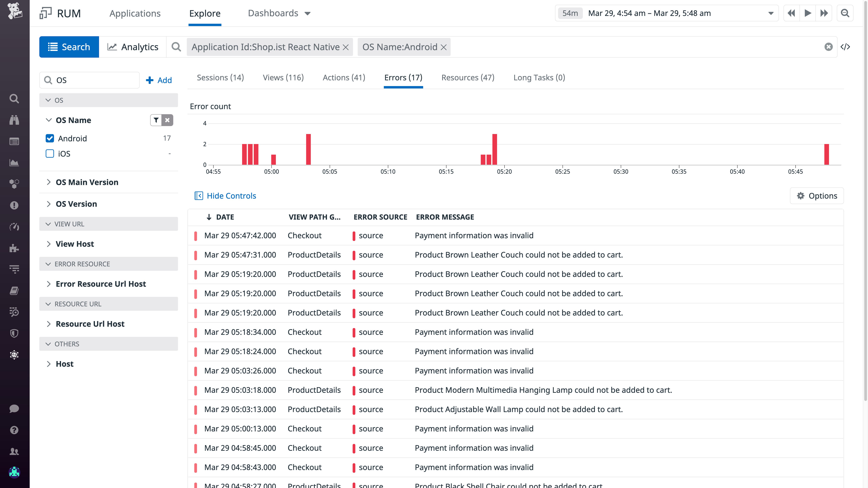Switch to the Sessions (14) tab
This screenshot has height=488, width=868.
coord(220,77)
